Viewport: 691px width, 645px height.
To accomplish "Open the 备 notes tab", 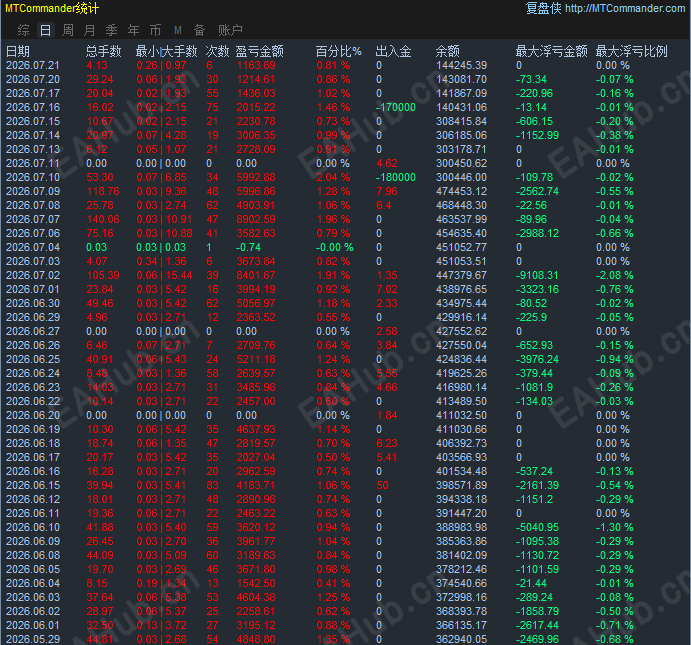I will [199, 30].
